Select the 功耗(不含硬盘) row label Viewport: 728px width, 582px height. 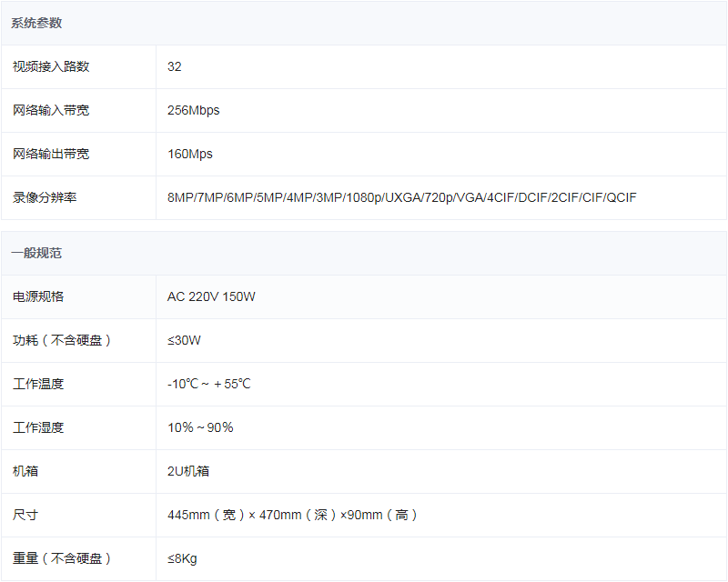(62, 340)
